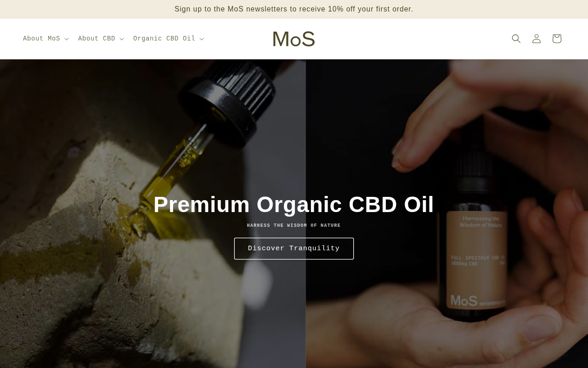Expand the chevron beside About MoS
The width and height of the screenshot is (588, 368).
tap(67, 39)
